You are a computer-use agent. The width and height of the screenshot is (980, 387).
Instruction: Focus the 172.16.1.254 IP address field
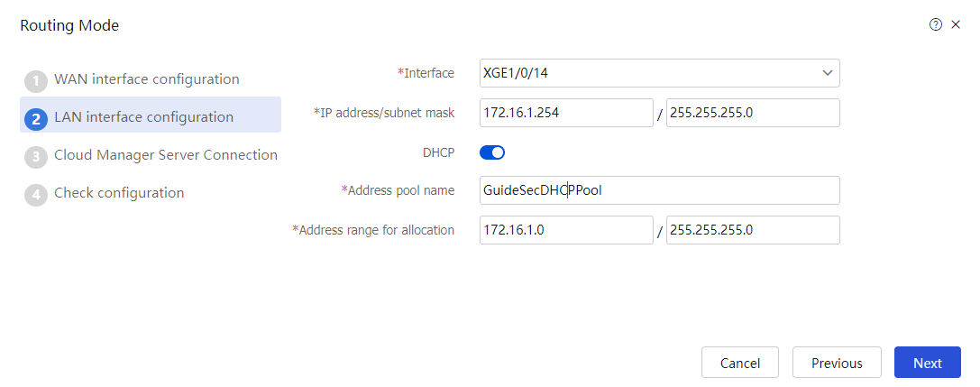pyautogui.click(x=566, y=113)
